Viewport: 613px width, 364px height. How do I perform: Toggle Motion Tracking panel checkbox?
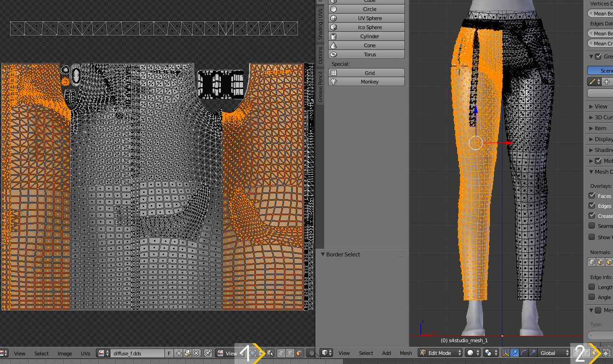[x=598, y=161]
